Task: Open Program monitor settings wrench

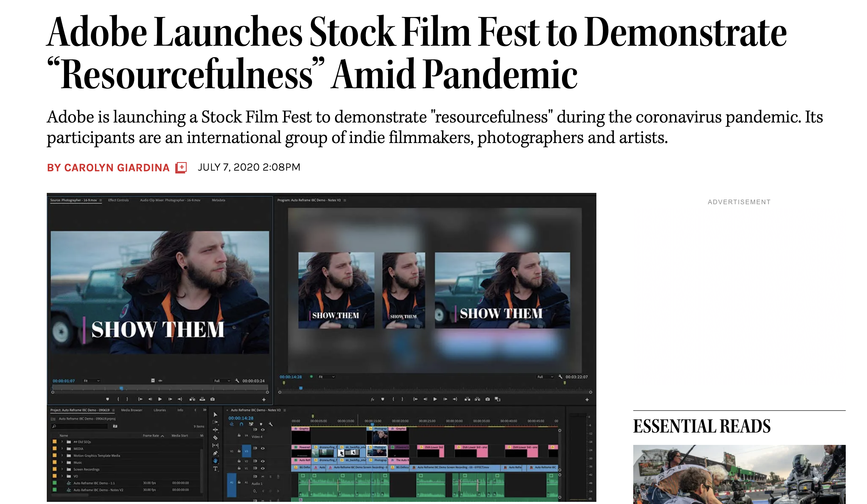Action: (560, 377)
